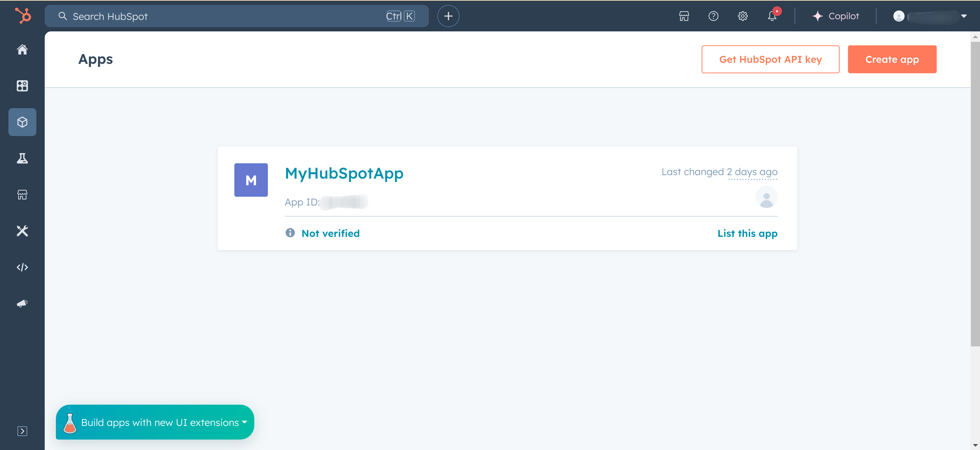
Task: Open the dashboard grid icon in sidebar
Action: (22, 85)
